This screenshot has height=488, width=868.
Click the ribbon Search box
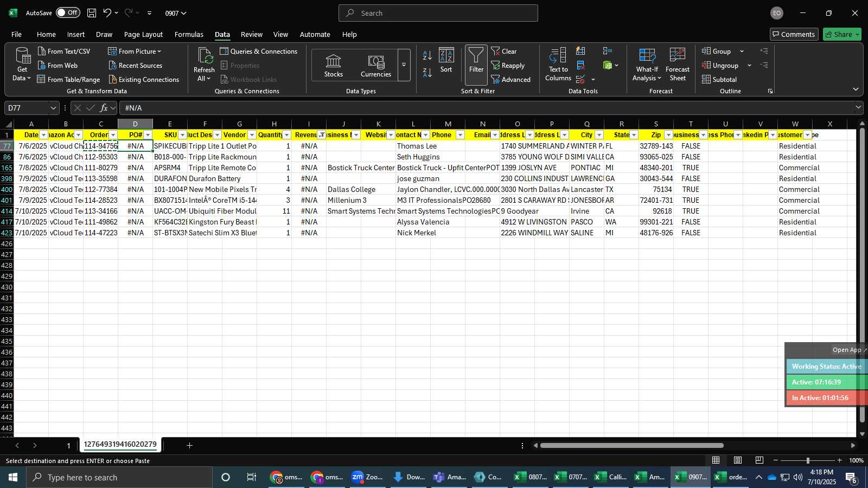(x=438, y=13)
